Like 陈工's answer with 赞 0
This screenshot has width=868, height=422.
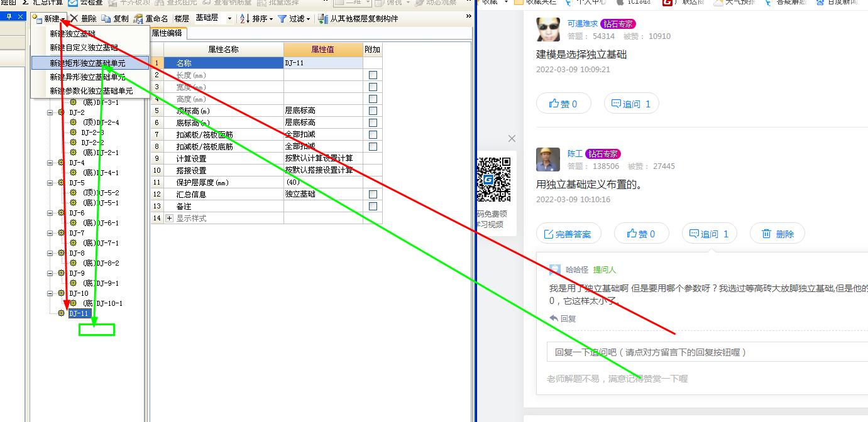[641, 234]
